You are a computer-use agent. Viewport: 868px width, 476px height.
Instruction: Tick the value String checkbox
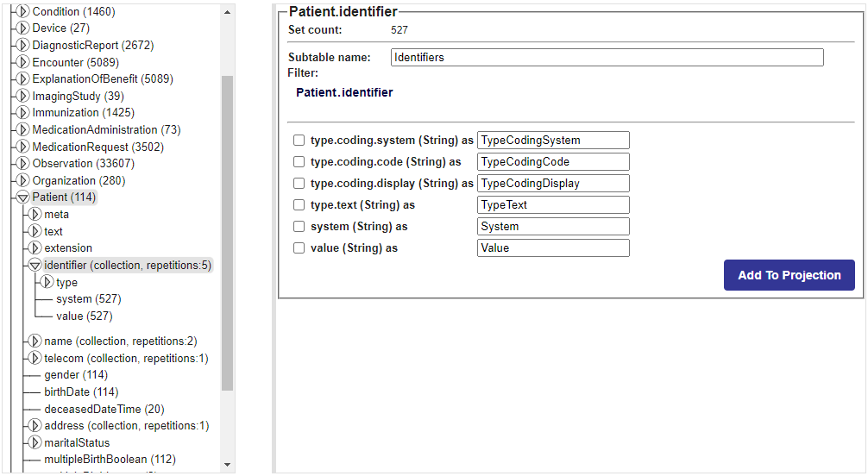[299, 248]
